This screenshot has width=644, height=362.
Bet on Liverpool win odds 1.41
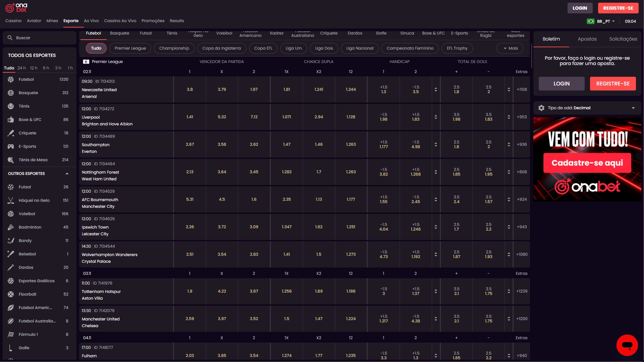pyautogui.click(x=190, y=117)
